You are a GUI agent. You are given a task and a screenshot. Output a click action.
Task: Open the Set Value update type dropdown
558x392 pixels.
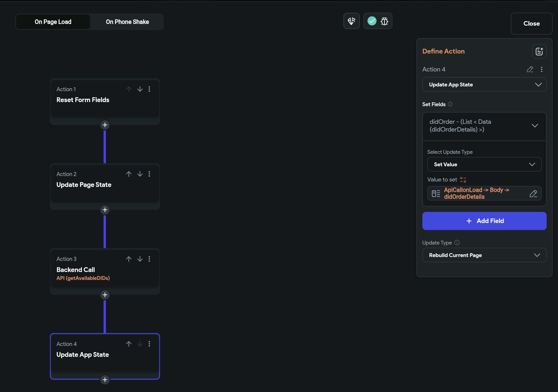click(x=484, y=164)
